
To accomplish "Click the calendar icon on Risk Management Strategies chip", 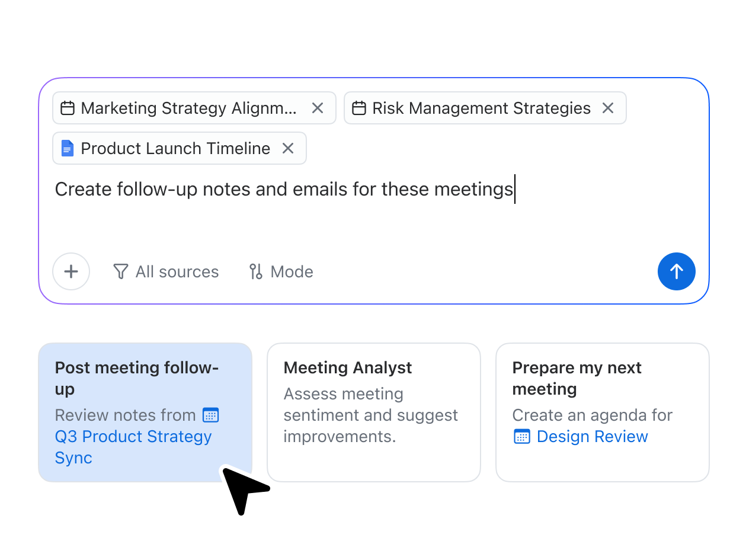I will coord(358,108).
